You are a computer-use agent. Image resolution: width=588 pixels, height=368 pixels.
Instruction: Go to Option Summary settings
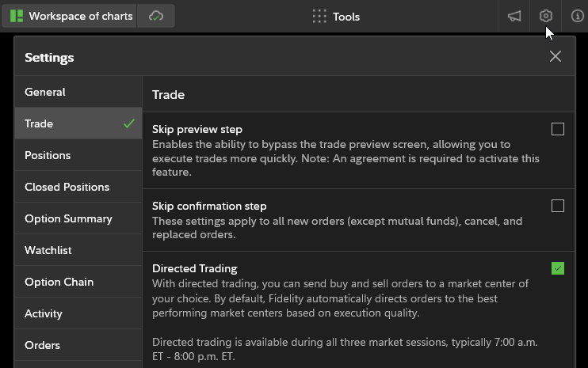tap(68, 218)
